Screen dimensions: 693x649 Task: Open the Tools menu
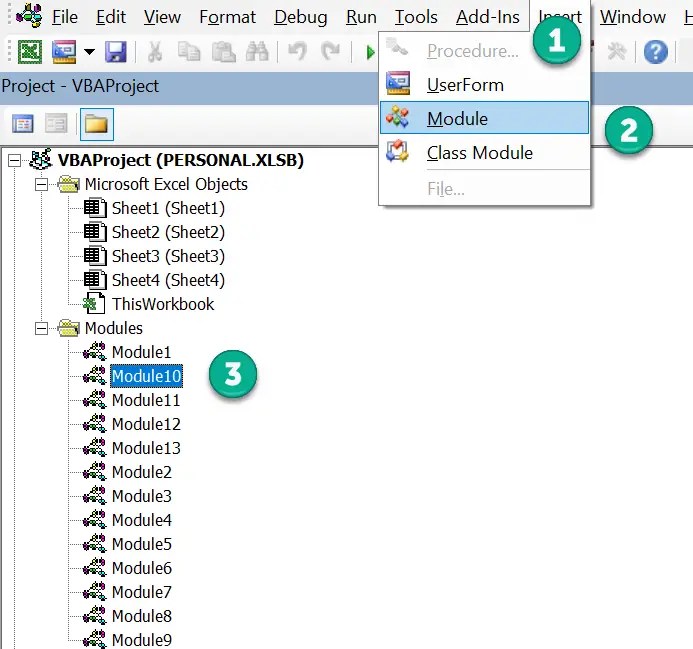[x=416, y=17]
